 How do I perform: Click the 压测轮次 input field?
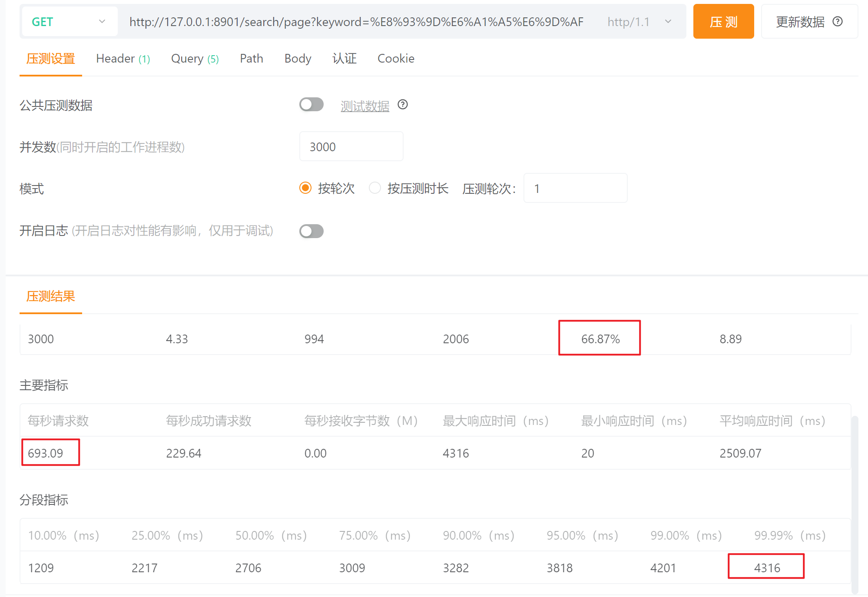click(x=575, y=189)
